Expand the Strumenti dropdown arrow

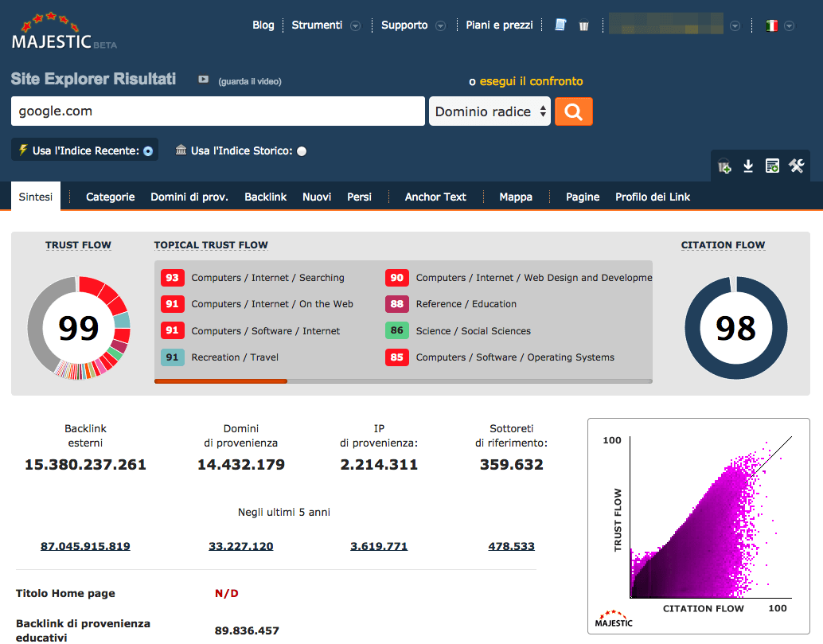click(355, 25)
